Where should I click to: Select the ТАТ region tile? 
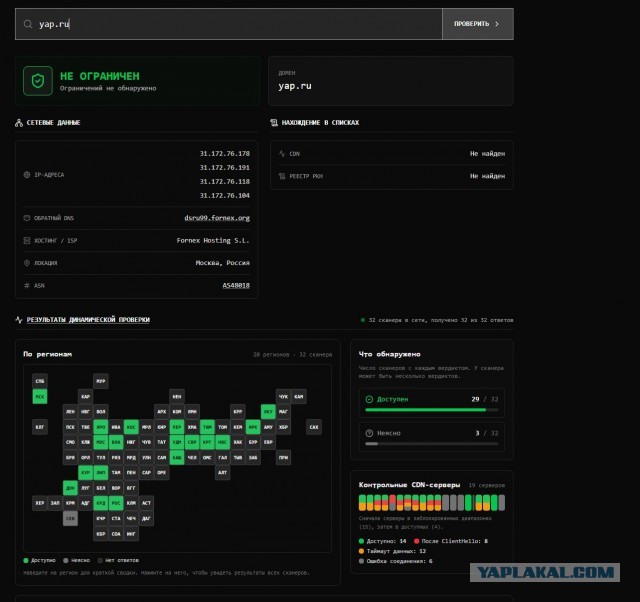pos(162,442)
